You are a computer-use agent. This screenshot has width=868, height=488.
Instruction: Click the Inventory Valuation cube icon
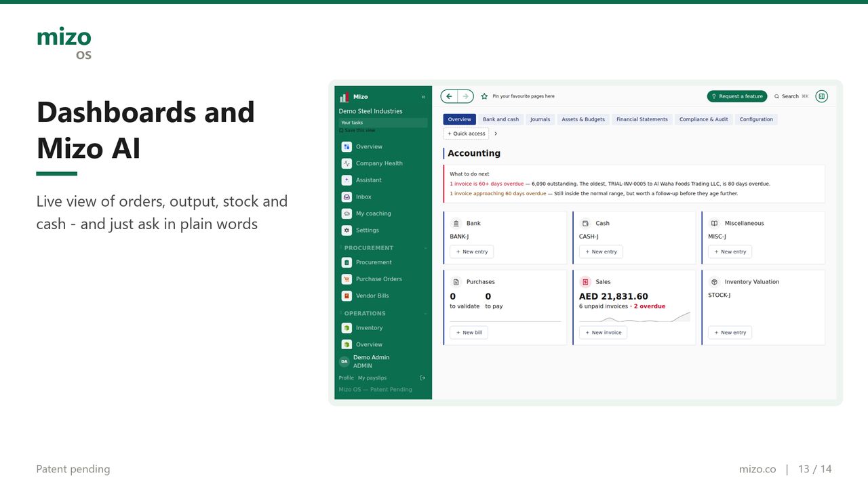click(x=714, y=282)
